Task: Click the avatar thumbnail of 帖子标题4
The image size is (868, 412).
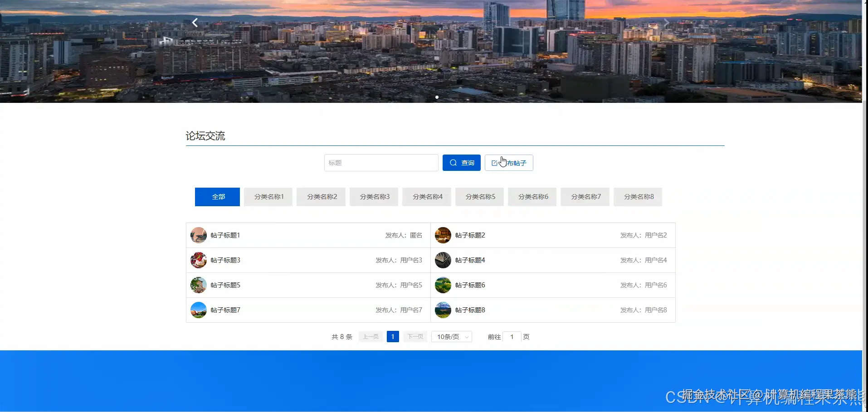Action: pos(443,260)
